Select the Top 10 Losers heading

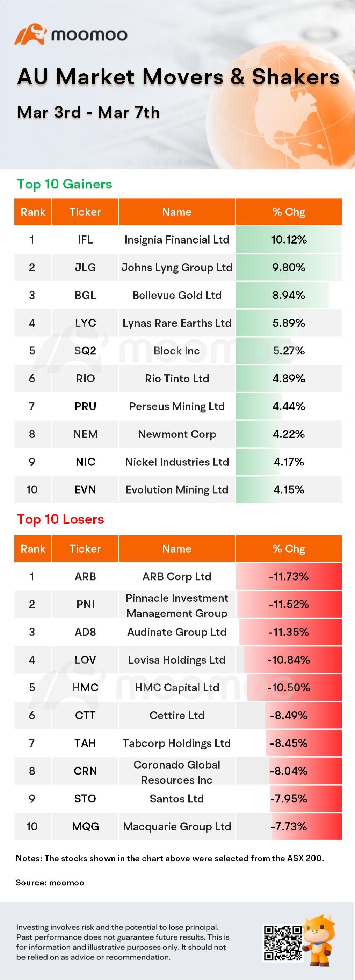tap(60, 519)
